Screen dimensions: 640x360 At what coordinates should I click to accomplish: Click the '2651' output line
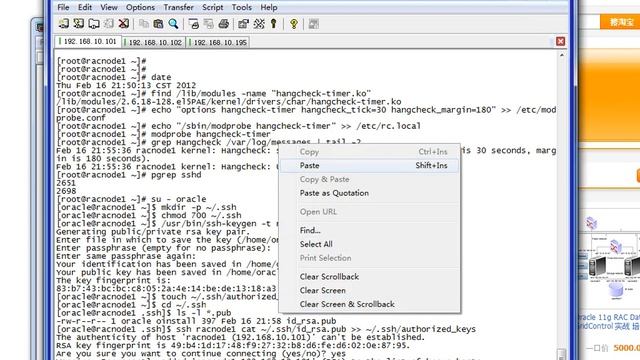point(66,183)
